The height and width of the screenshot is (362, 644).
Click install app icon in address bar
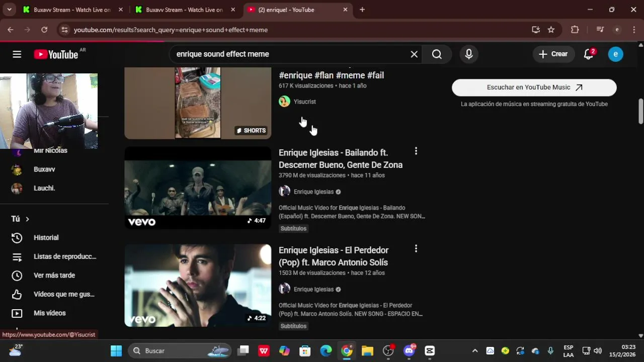[x=536, y=30]
